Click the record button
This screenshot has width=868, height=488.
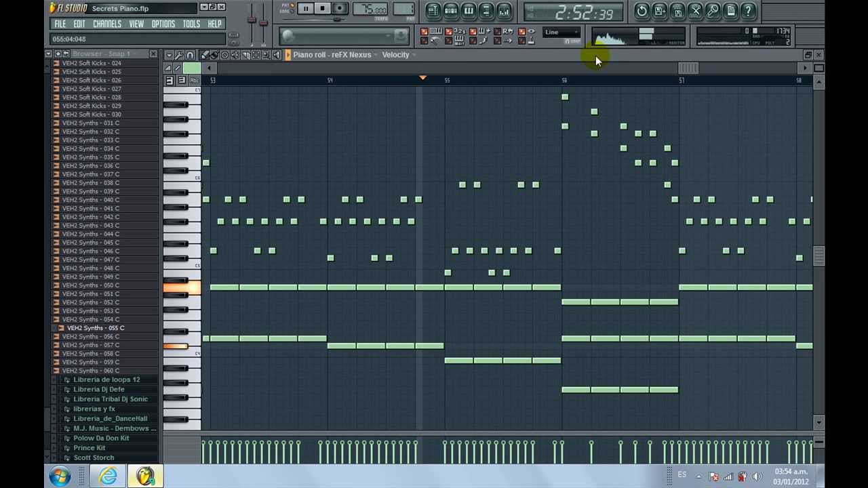click(x=340, y=8)
